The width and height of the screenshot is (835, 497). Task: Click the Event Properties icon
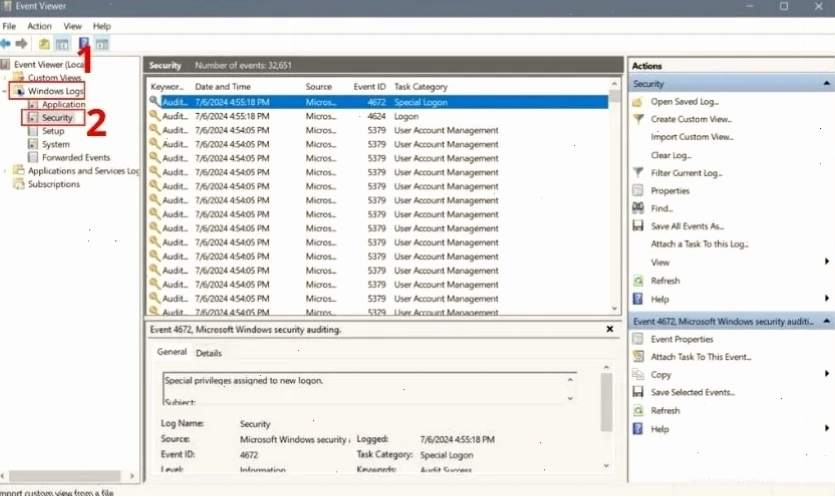tap(638, 339)
